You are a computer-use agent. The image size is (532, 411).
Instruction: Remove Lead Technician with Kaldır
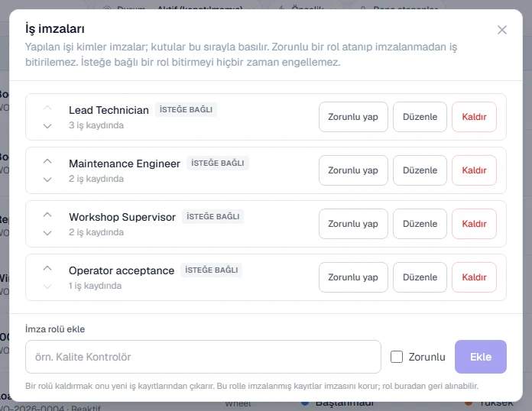click(474, 117)
